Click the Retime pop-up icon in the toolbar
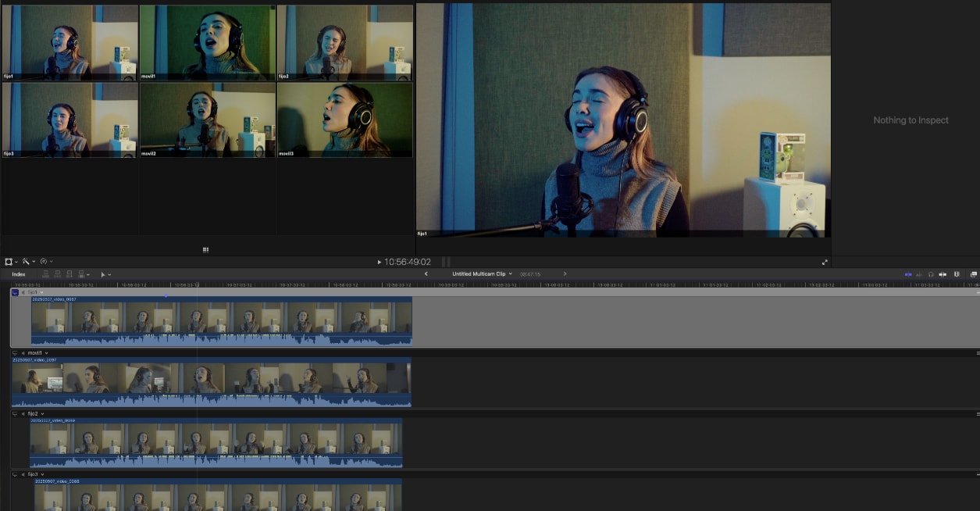This screenshot has height=511, width=980. [x=43, y=261]
